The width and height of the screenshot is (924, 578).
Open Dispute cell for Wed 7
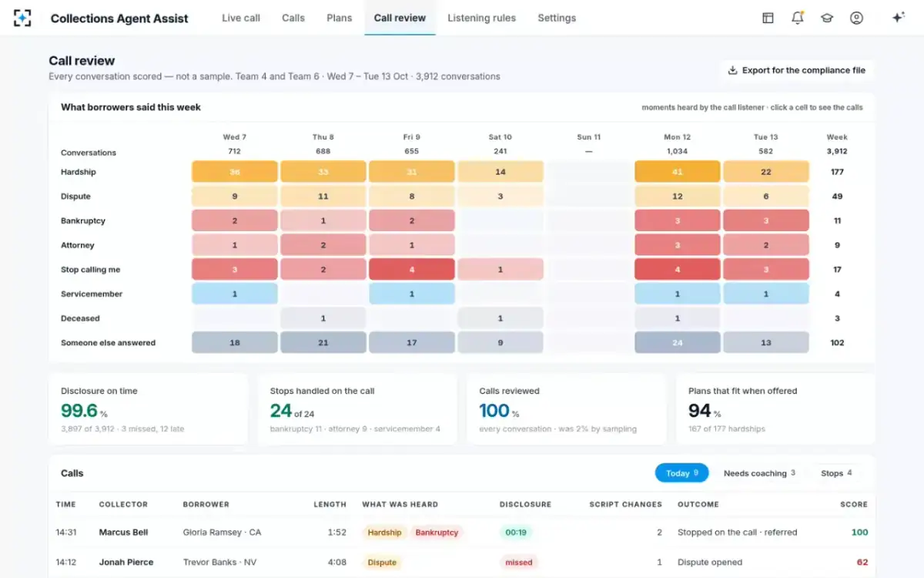235,197
